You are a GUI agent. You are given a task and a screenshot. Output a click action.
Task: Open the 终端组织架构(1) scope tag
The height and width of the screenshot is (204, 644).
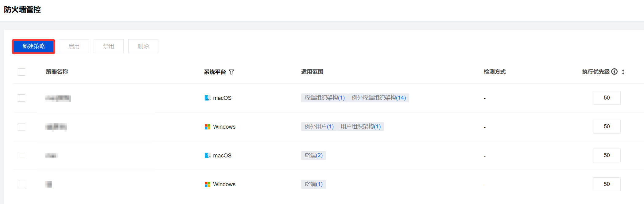tap(324, 98)
